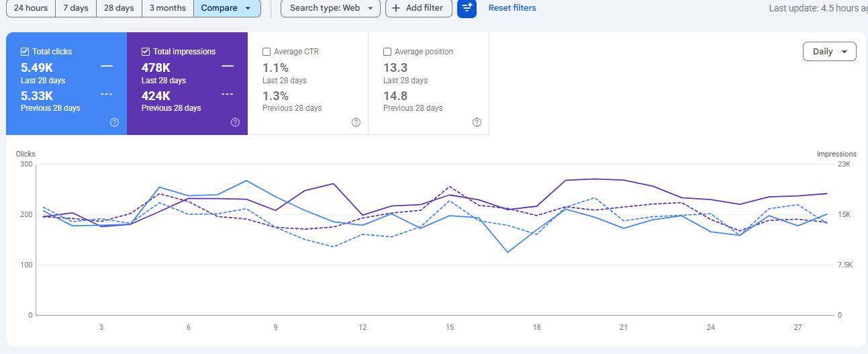
Task: Open the Daily granularity dropdown
Action: 830,52
